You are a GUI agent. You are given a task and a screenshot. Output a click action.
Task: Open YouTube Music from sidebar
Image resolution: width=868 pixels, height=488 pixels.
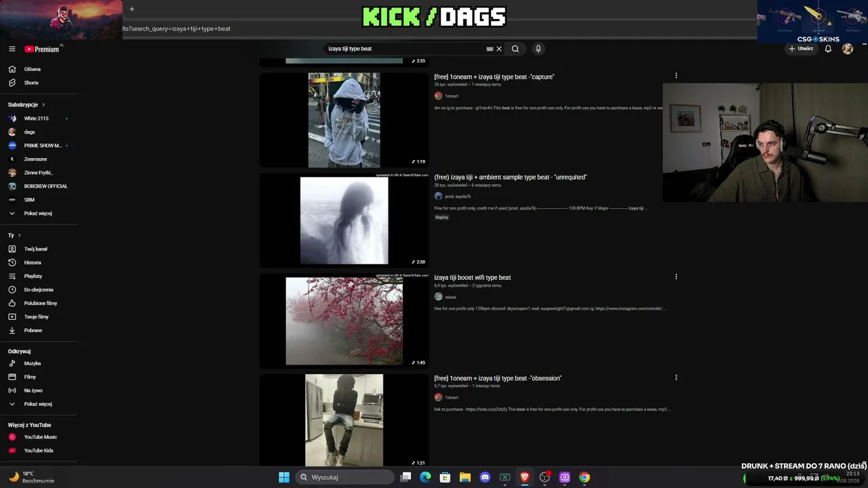40,437
